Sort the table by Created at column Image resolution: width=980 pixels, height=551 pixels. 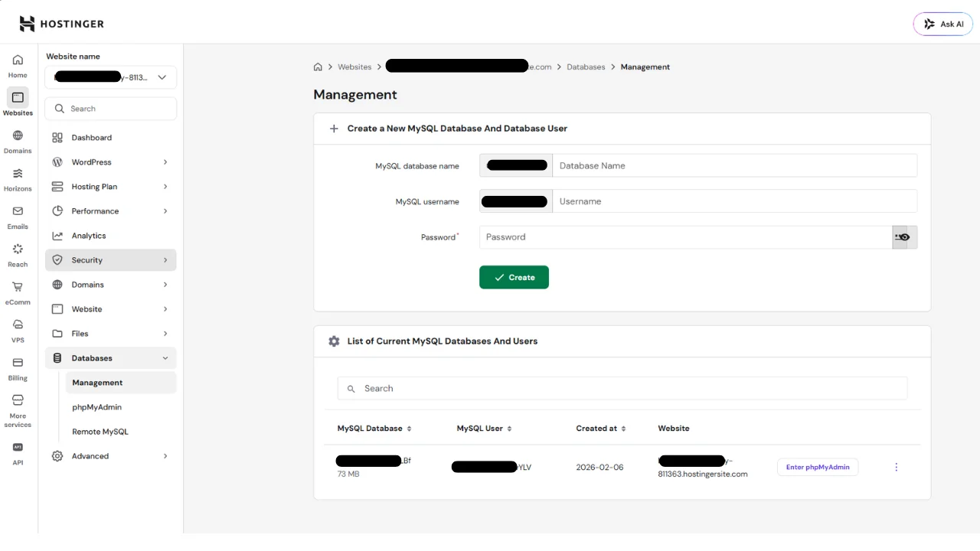pyautogui.click(x=601, y=429)
